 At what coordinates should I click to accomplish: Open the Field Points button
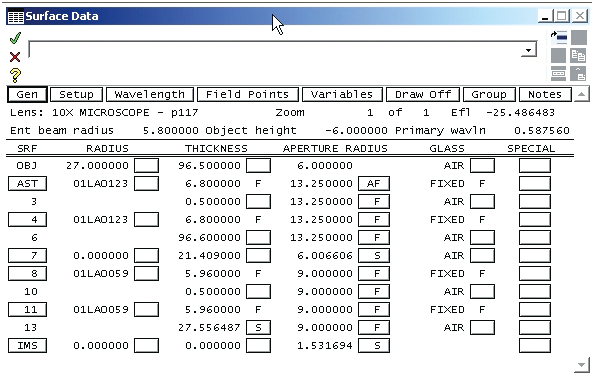248,94
